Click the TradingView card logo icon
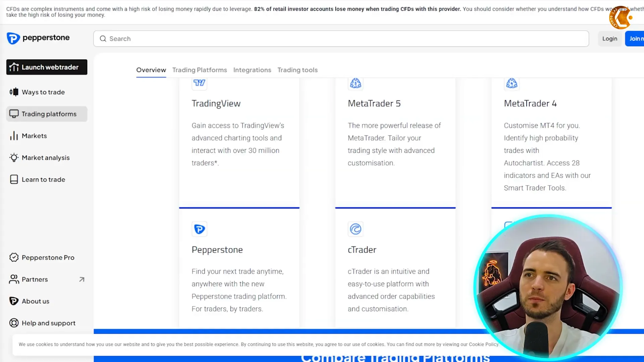The width and height of the screenshot is (644, 362). [199, 83]
